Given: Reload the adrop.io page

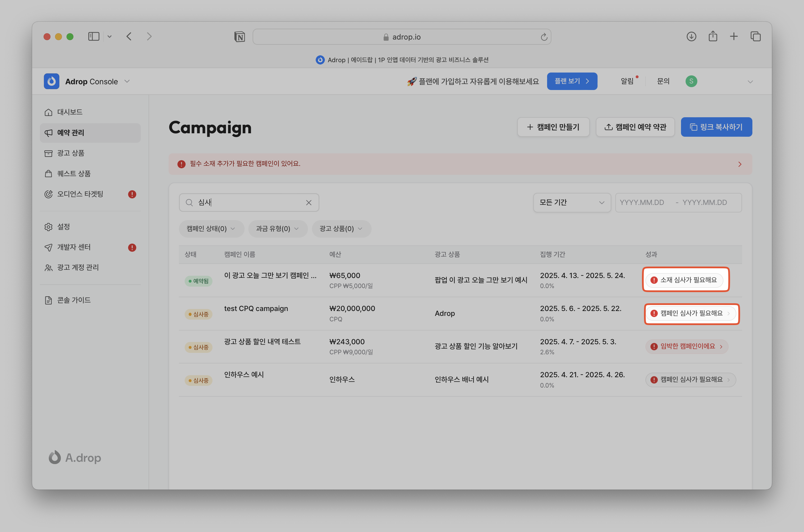Looking at the screenshot, I should [544, 37].
